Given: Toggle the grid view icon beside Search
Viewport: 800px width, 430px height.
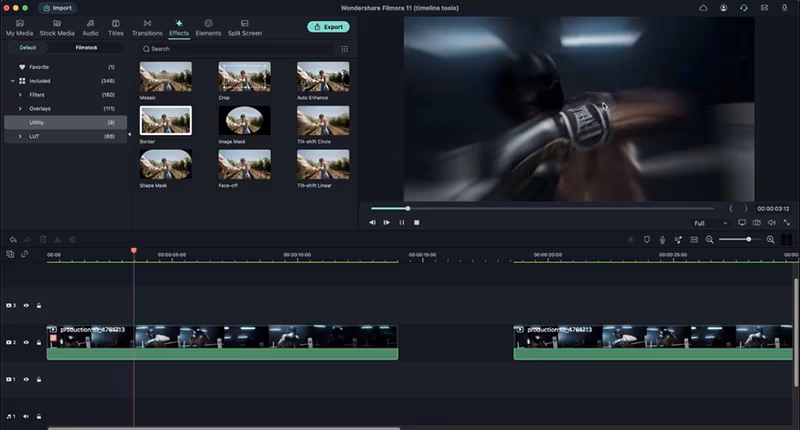Looking at the screenshot, I should point(344,49).
